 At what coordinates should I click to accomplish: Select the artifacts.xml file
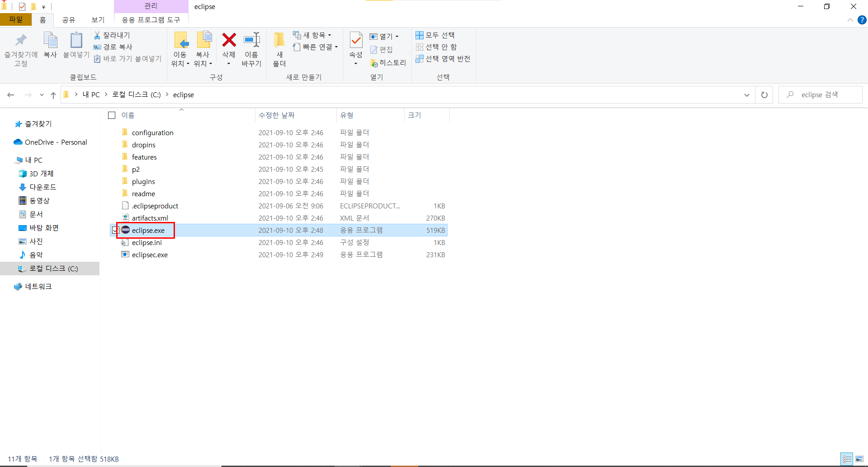click(278, 218)
